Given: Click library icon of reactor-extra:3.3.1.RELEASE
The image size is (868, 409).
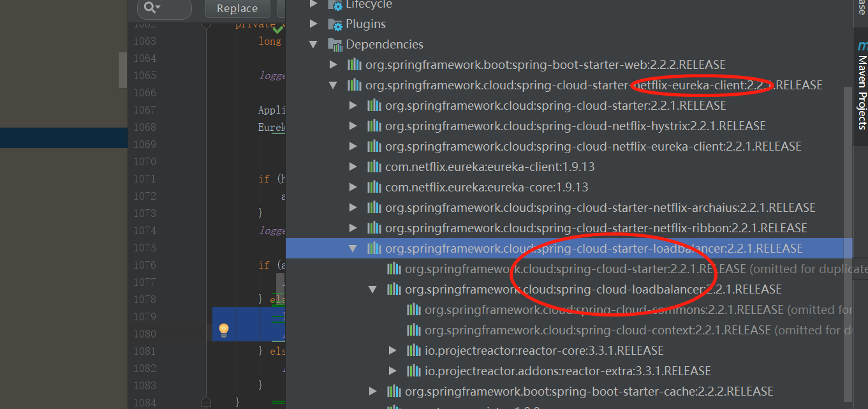Looking at the screenshot, I should tap(414, 371).
